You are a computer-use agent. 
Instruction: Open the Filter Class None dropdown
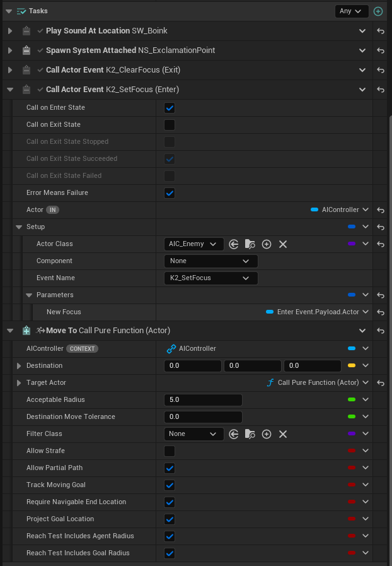click(193, 434)
